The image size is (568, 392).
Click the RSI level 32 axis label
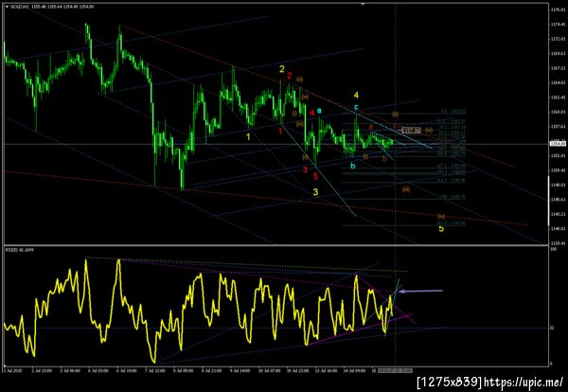[x=552, y=328]
